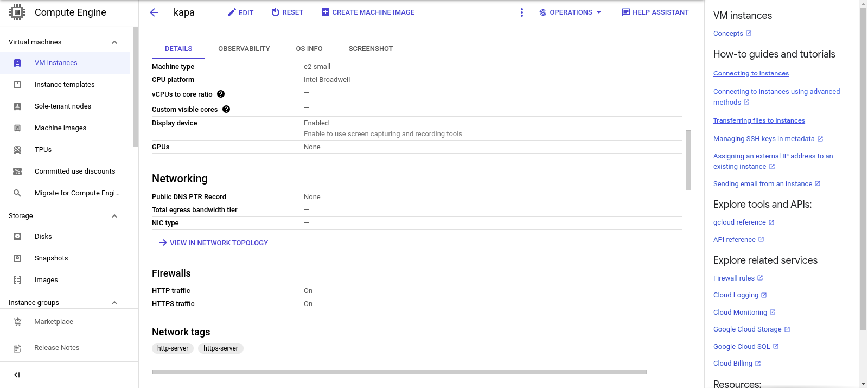Screen dimensions: 868x388
Task: Click the Committed use discounts percent icon
Action: coord(17,171)
